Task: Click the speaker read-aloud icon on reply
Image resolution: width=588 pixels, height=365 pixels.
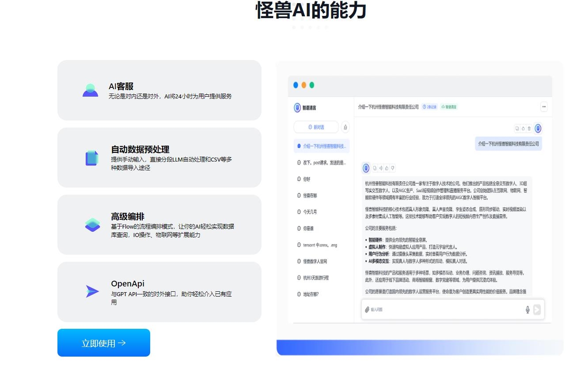Action: (380, 168)
